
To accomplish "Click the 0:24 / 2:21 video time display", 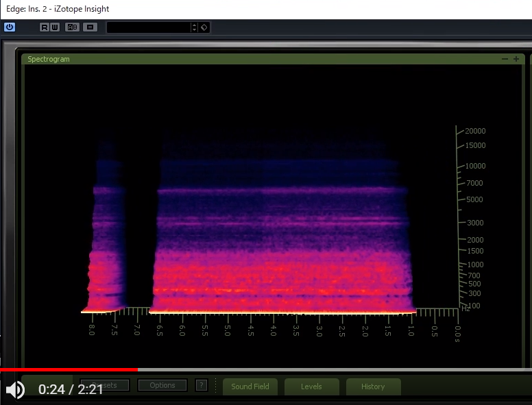I will (x=71, y=389).
